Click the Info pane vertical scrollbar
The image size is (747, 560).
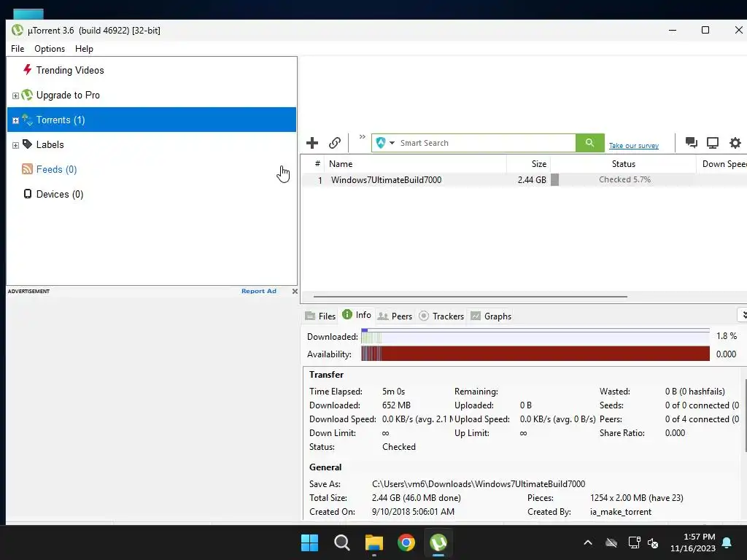(x=745, y=415)
